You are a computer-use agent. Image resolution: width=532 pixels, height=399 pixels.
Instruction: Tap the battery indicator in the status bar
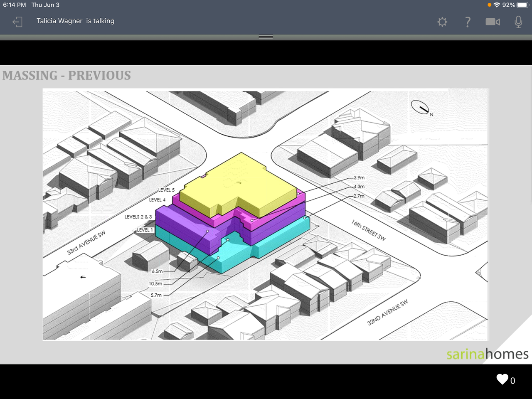pos(522,5)
